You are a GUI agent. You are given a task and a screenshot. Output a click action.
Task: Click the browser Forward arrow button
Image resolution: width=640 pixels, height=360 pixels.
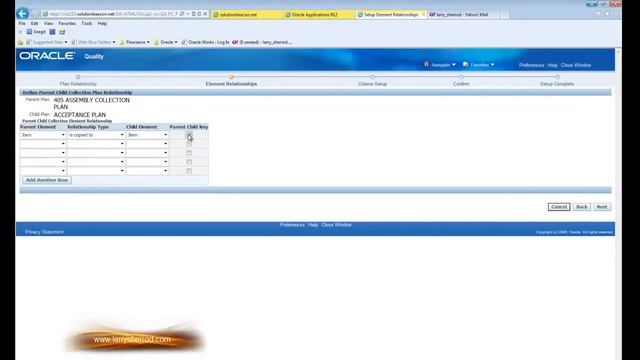point(35,14)
